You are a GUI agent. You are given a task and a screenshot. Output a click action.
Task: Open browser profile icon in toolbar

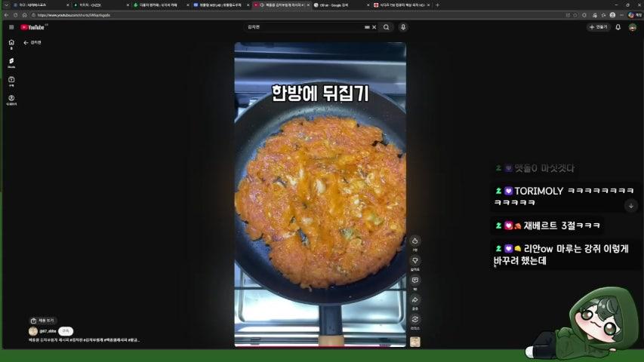coord(612,15)
